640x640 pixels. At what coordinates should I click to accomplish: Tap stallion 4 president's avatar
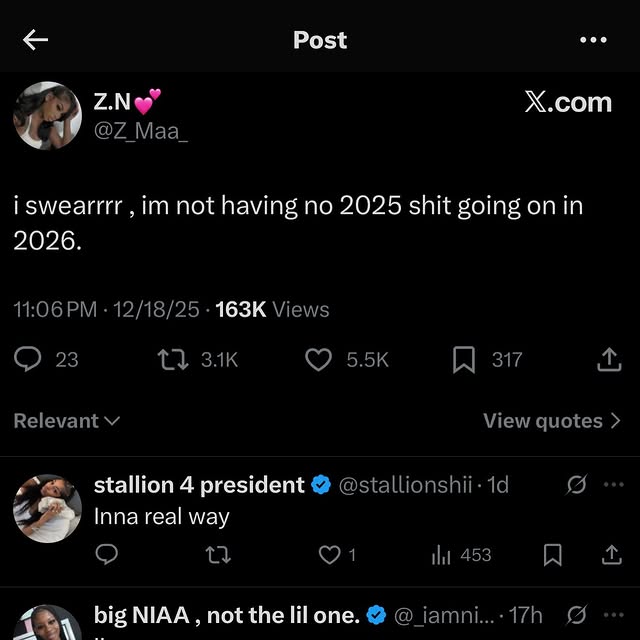tap(47, 507)
